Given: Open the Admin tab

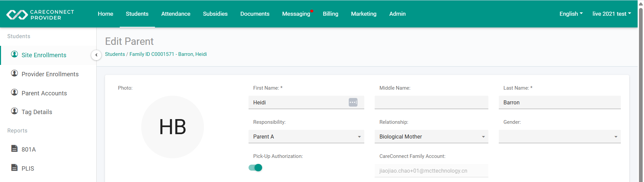Looking at the screenshot, I should coord(397,14).
